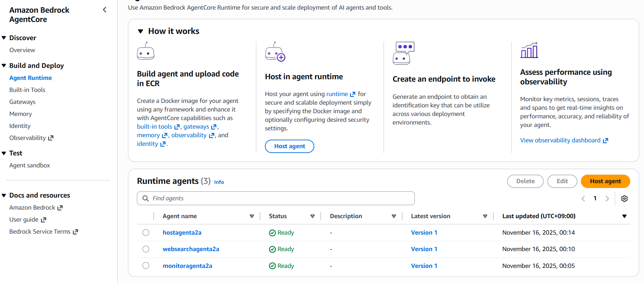Collapse the How it works section
This screenshot has height=283, width=644.
(x=140, y=31)
